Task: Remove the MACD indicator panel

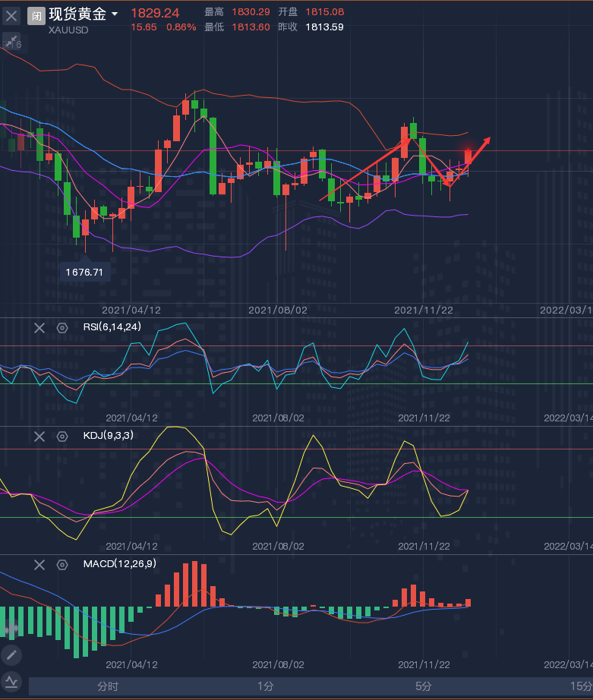Action: pos(39,564)
